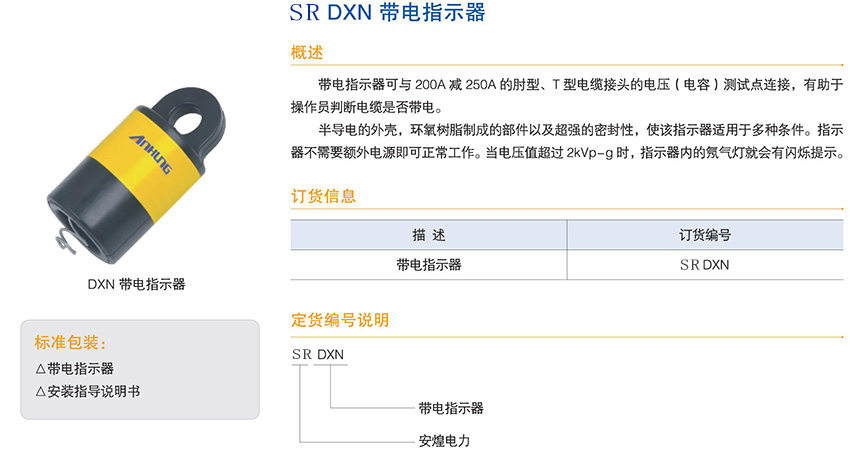Viewport: 850px width, 453px height.
Task: Click the SR prefix in code diagram
Action: point(301,354)
